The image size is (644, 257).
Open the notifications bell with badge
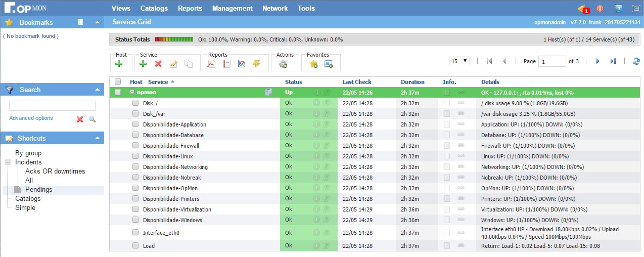(x=583, y=9)
